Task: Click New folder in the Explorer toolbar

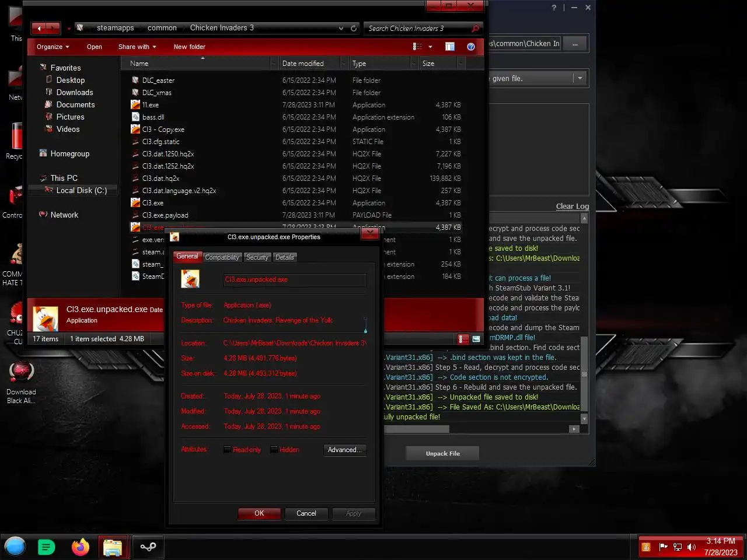Action: click(x=190, y=47)
